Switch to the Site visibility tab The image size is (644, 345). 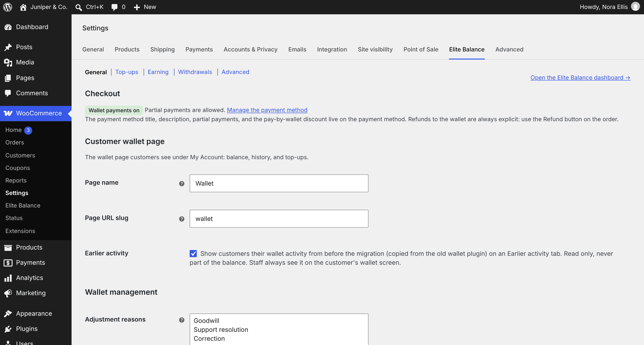coord(375,49)
